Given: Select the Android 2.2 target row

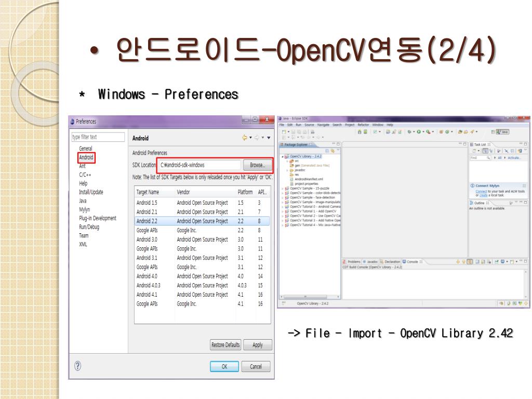Looking at the screenshot, I should 202,221.
